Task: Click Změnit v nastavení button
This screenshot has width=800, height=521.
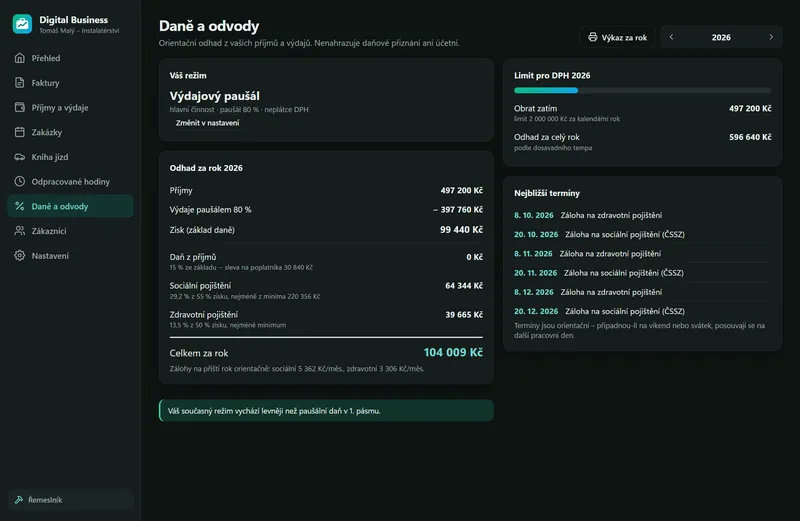Action: 207,123
